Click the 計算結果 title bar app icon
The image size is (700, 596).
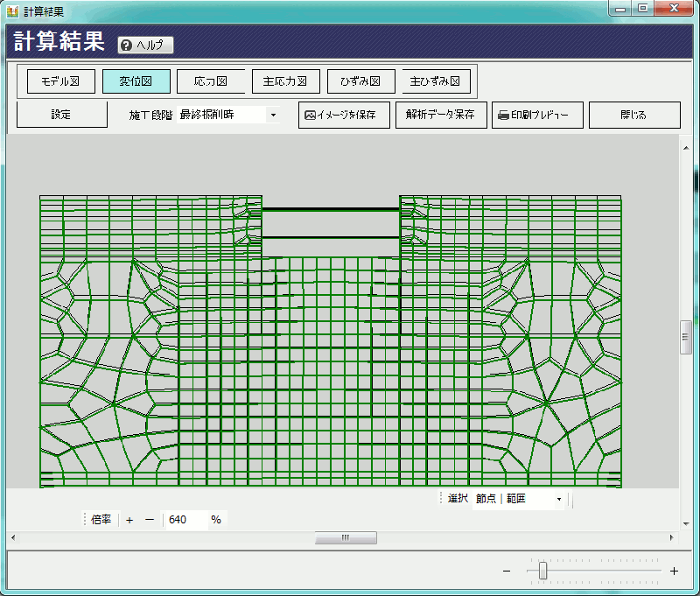point(12,11)
